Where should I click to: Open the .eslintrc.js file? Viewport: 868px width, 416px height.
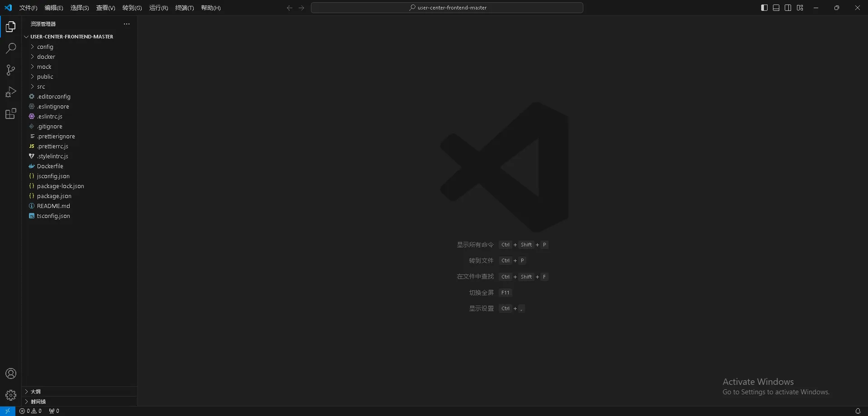click(80, 116)
